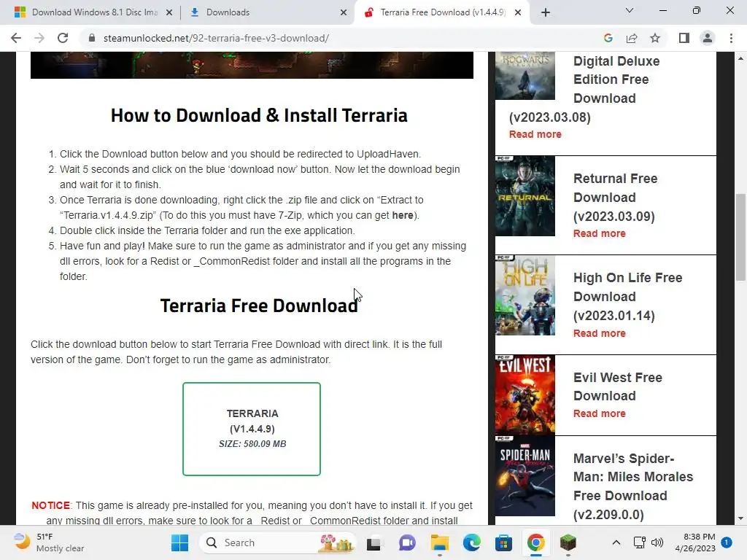
Task: Show hidden system tray icons
Action: point(616,542)
